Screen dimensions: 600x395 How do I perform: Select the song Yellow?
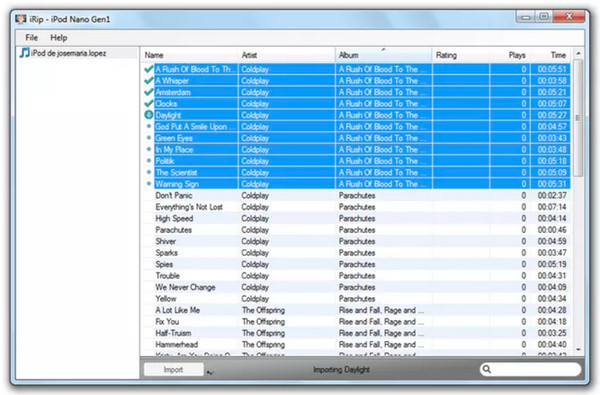pos(166,299)
